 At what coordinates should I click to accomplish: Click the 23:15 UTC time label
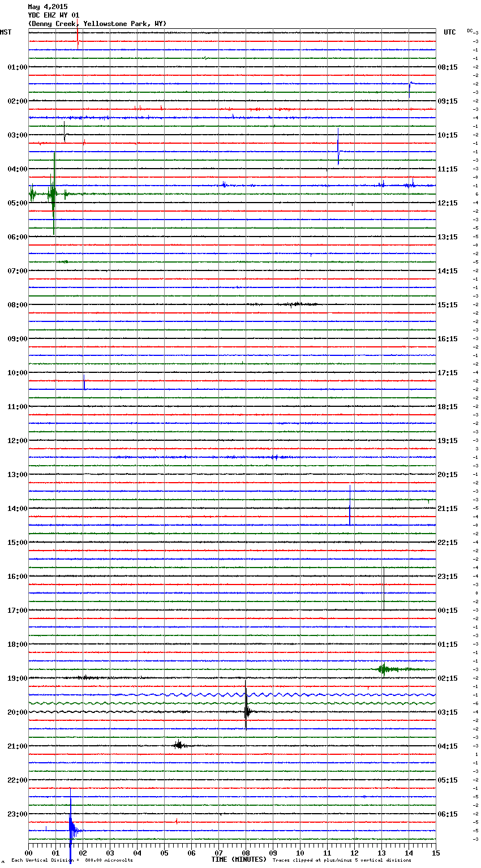pos(448,577)
